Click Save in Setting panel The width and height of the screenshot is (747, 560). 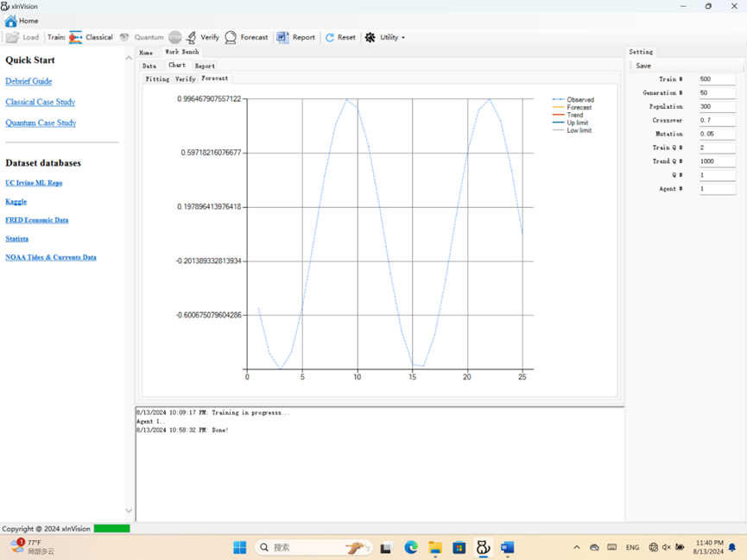pos(643,66)
